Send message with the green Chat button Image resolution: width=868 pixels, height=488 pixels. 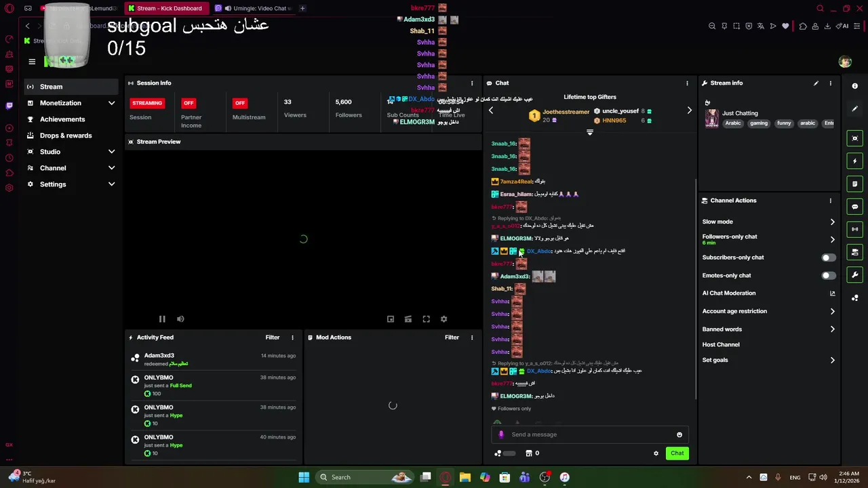677,453
